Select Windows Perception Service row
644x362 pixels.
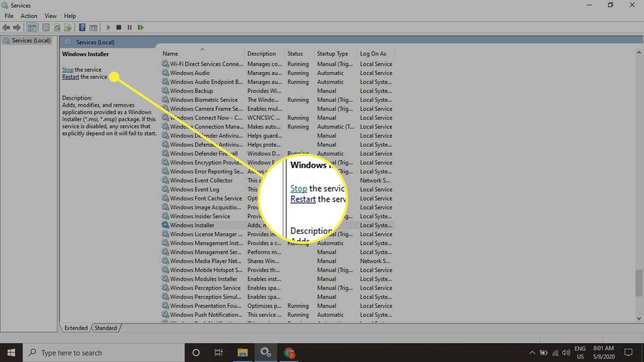(278, 288)
